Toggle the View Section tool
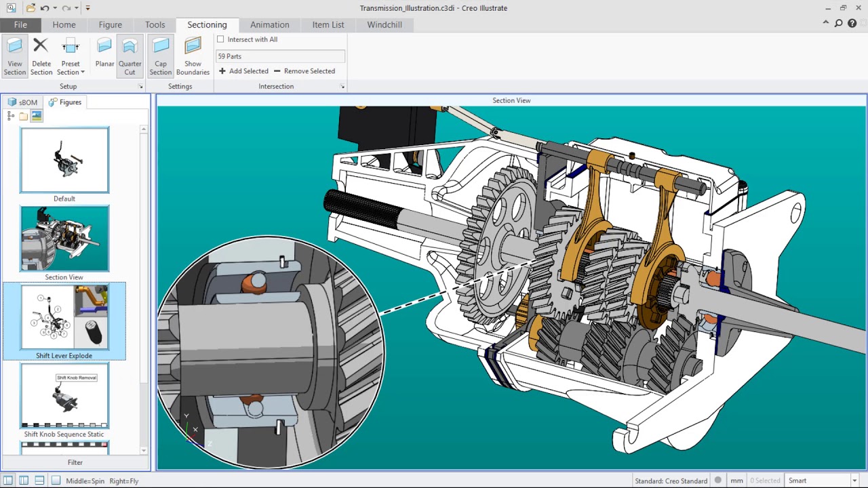The height and width of the screenshot is (488, 868). [14, 56]
